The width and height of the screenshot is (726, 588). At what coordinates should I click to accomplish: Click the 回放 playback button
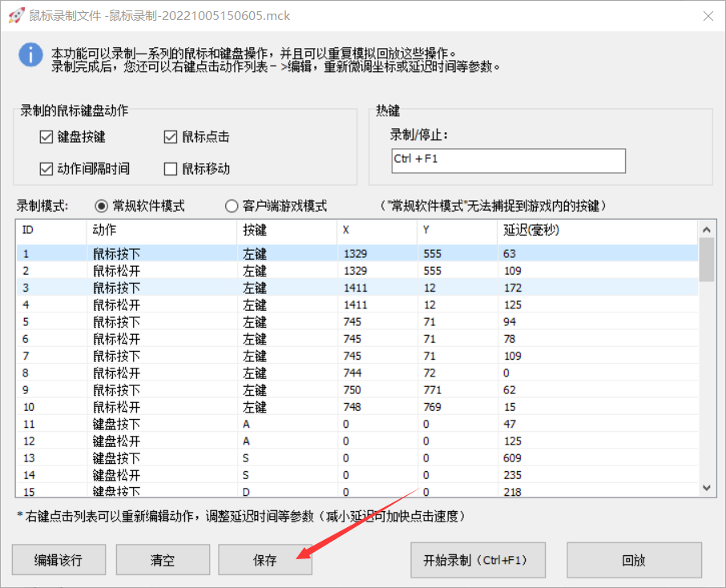[x=635, y=560]
